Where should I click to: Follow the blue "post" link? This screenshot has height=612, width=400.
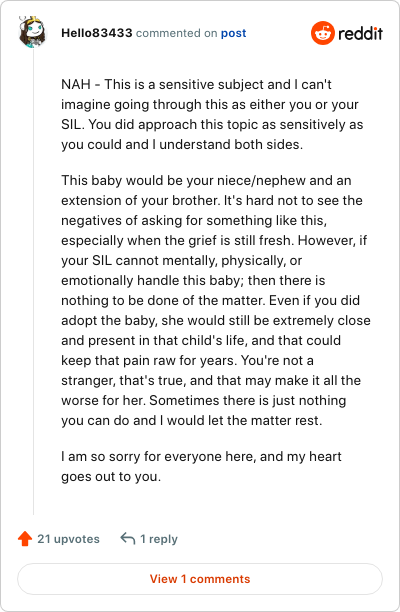click(233, 34)
